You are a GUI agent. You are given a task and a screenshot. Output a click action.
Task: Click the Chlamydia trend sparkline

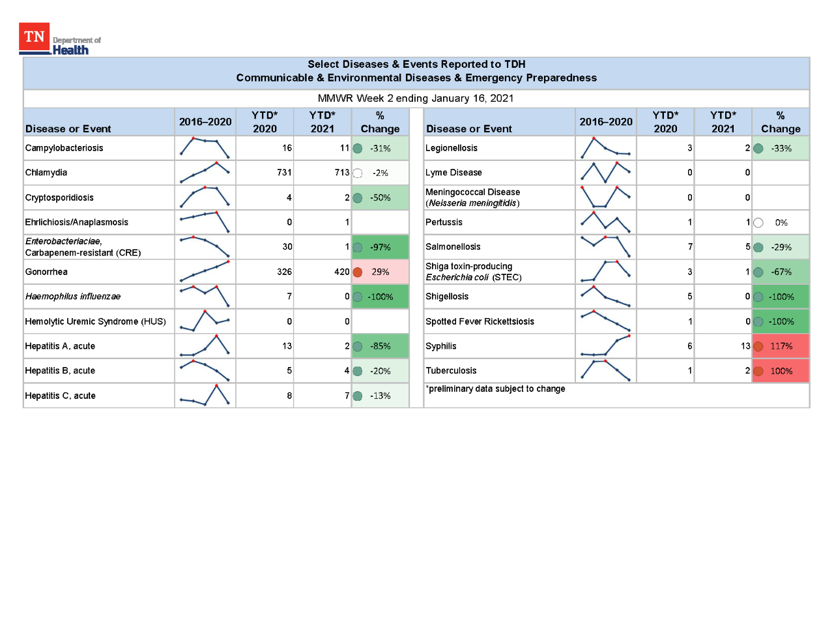click(205, 172)
